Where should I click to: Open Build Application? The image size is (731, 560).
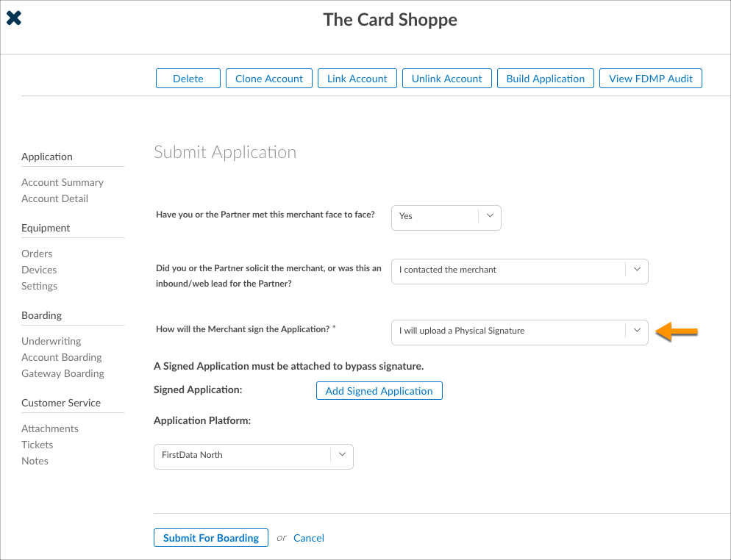click(546, 79)
